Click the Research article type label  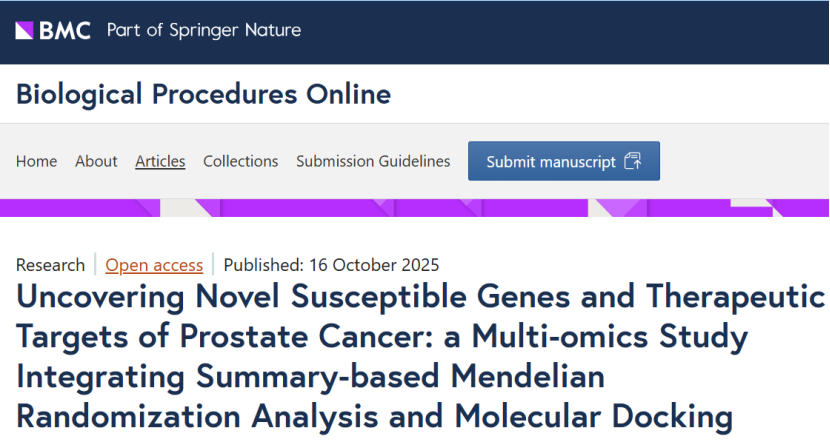(50, 265)
